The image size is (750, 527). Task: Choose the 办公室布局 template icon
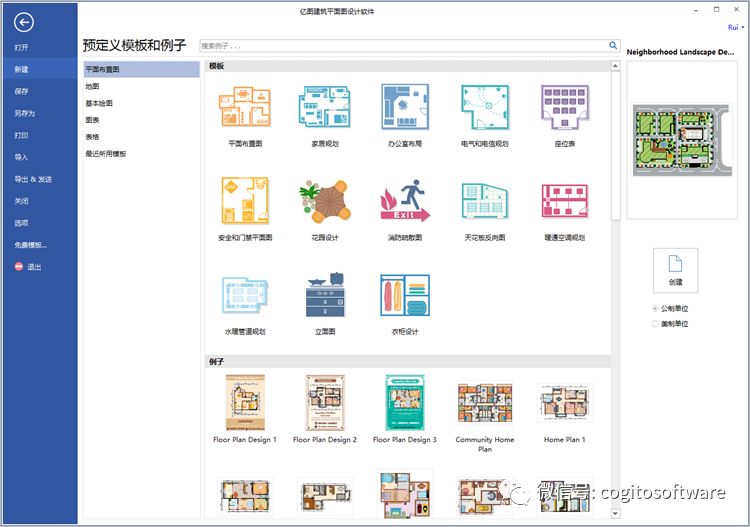(405, 107)
